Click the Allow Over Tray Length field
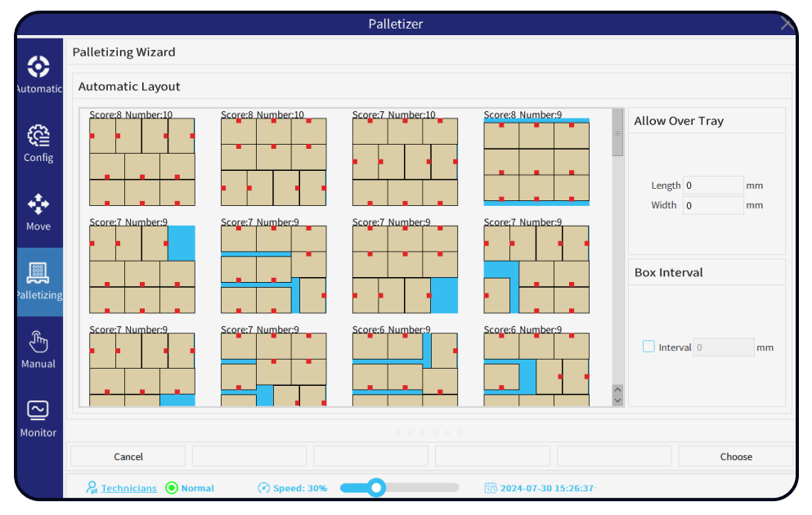 713,186
